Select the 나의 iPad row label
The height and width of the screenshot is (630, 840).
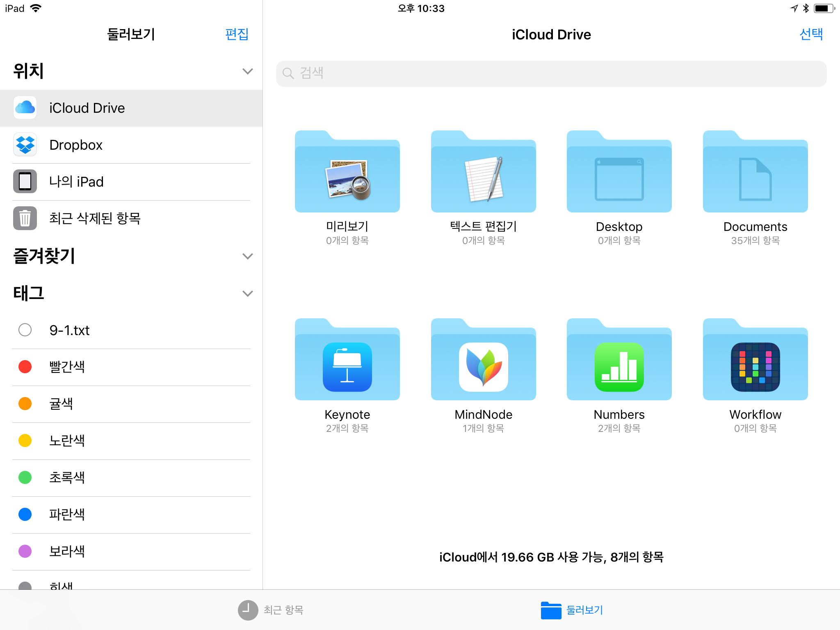pyautogui.click(x=76, y=182)
